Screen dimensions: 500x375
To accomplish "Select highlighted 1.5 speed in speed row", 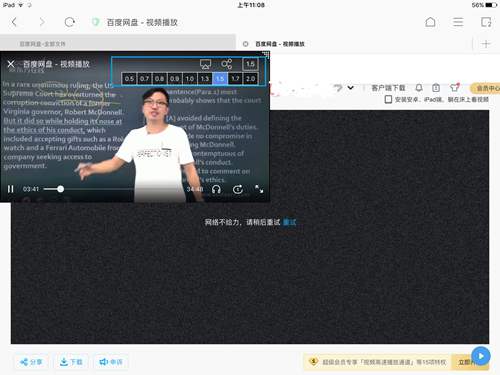I will 220,79.
